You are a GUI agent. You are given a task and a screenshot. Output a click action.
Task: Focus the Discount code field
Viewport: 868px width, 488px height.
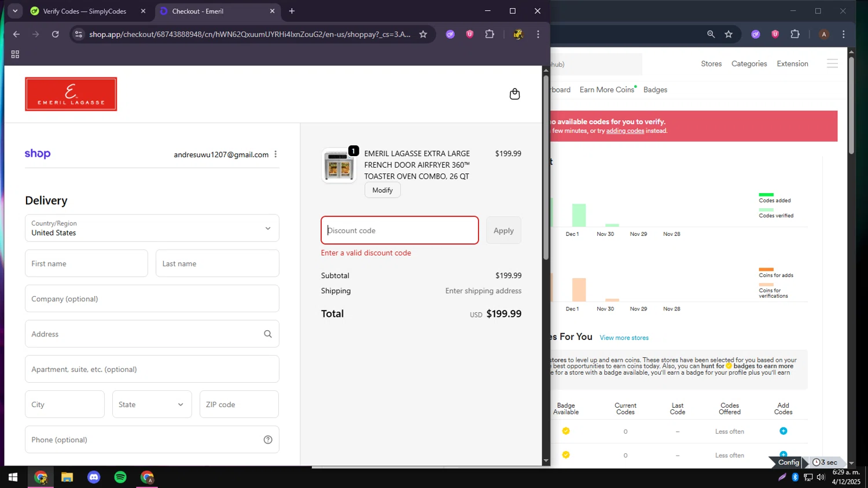coord(400,230)
